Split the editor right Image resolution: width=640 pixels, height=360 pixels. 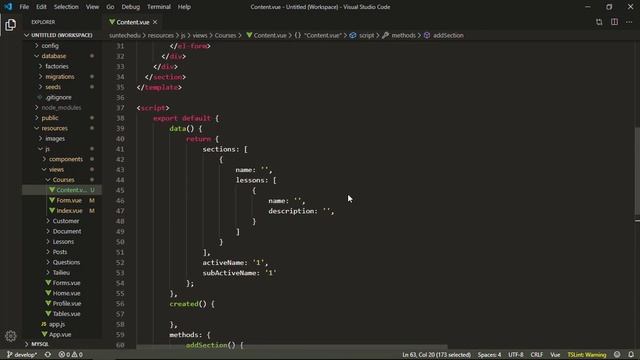click(614, 22)
